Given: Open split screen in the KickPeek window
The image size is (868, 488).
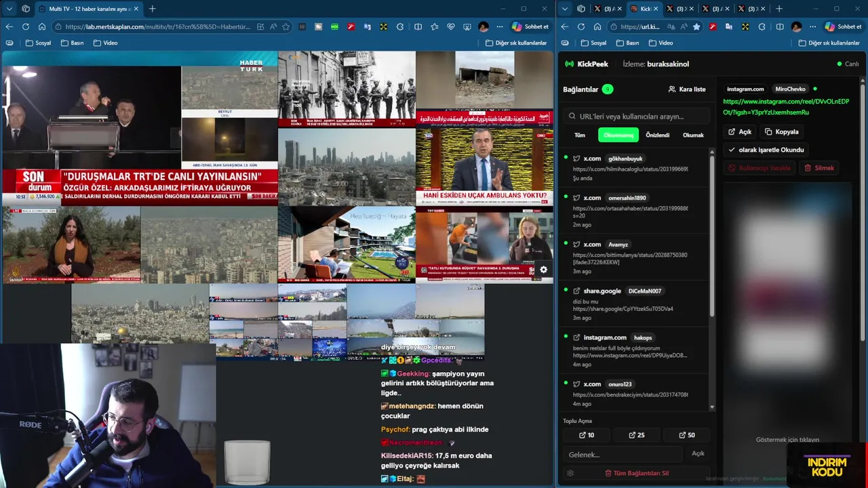Looking at the screenshot, I should click(780, 26).
